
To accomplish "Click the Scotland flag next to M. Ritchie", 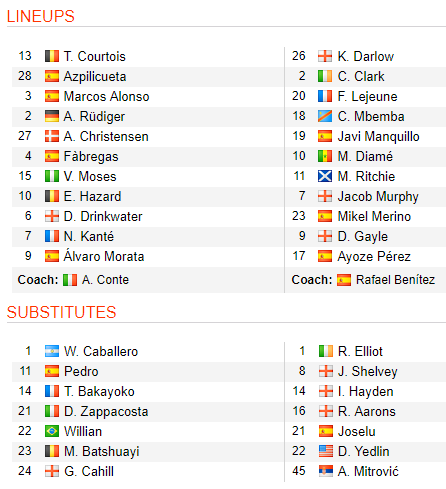I will (325, 176).
